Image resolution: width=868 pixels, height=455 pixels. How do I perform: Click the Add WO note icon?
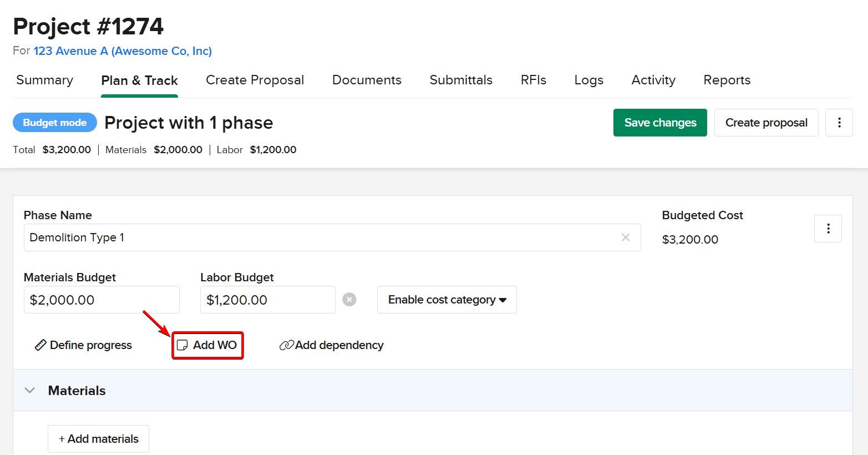click(x=182, y=345)
